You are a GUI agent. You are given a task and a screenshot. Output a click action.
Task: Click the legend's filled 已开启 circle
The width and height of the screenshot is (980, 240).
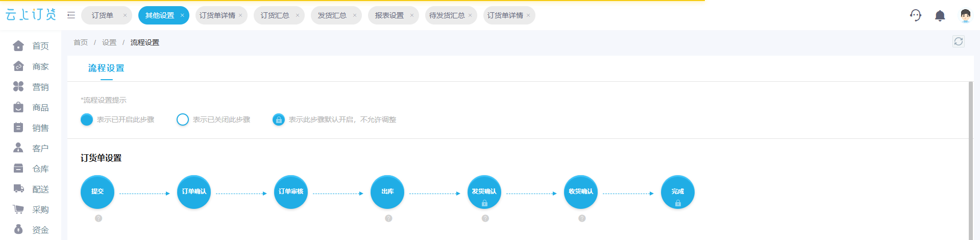click(87, 119)
